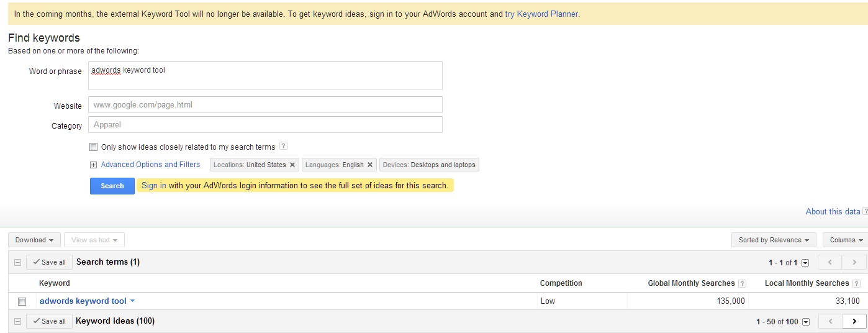Sort by the Keyword column header
This screenshot has width=868, height=333.
tap(55, 283)
